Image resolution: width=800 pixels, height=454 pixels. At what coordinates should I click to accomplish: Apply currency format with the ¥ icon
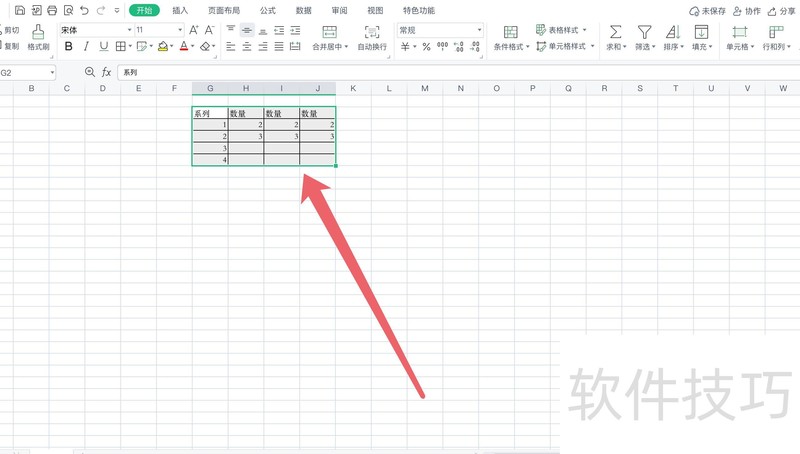click(x=405, y=46)
